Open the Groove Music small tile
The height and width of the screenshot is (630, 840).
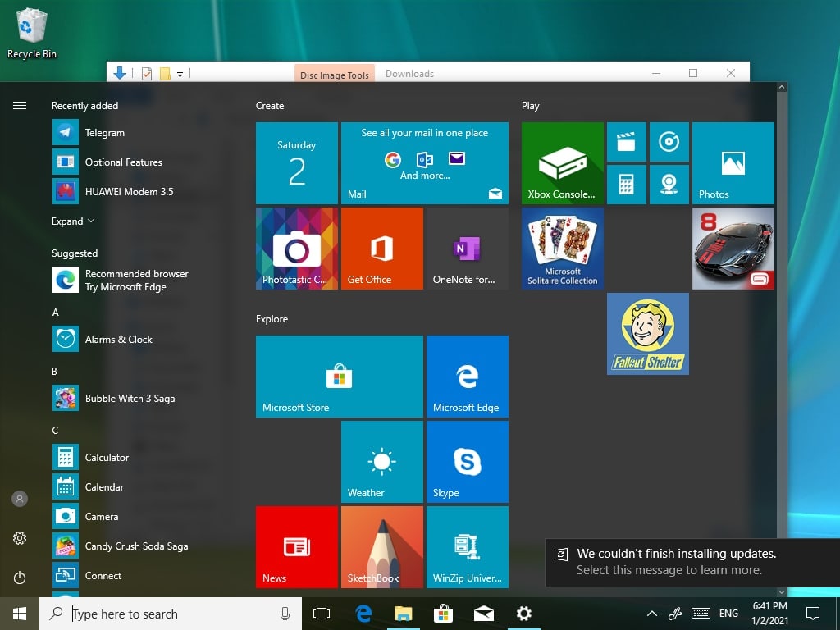click(x=669, y=142)
